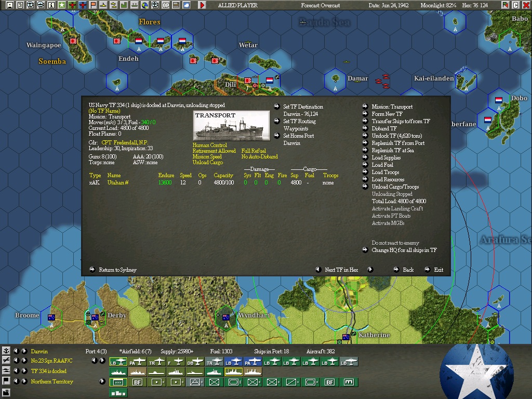This screenshot has width=532, height=399.
Task: Toggle Do not react to enemy
Action: pyautogui.click(x=395, y=243)
